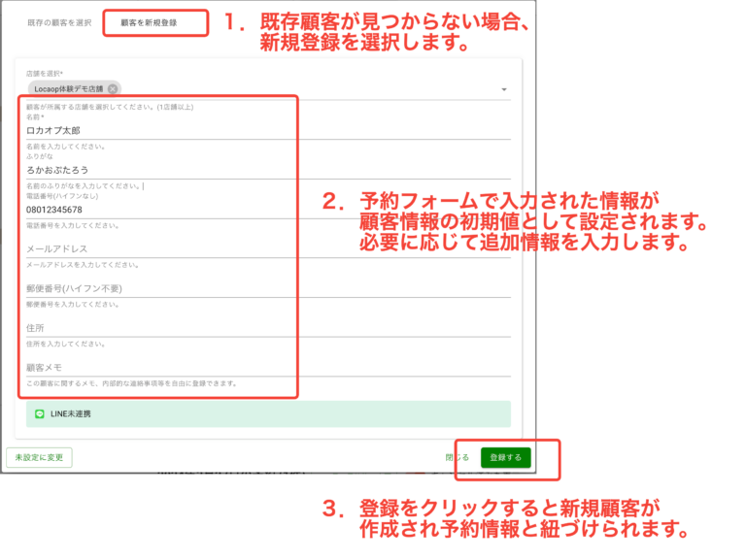Open the 店舗を選択 dropdown arrow
Screen dimensions: 746x560
pos(504,89)
